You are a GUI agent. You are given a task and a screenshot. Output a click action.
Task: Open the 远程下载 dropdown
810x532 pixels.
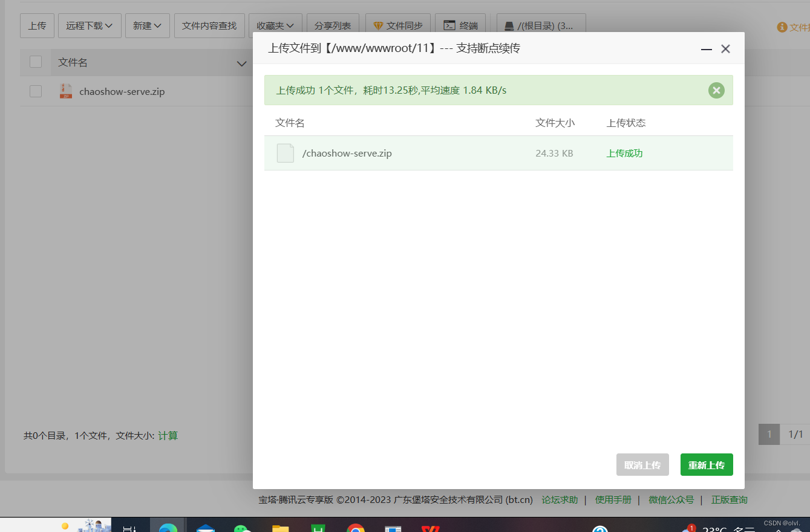pyautogui.click(x=90, y=26)
